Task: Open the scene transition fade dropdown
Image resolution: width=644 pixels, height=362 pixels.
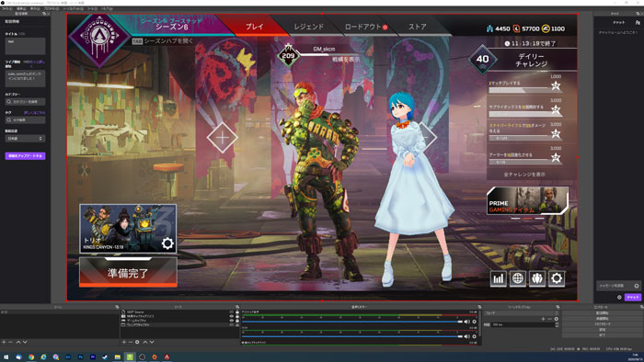Action: 521,312
